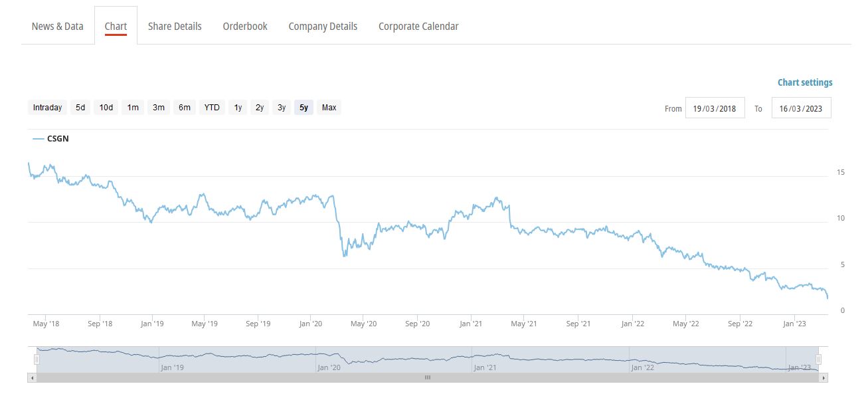Screen dimensions: 868x402
Task: Open the To date field
Action: [x=801, y=108]
